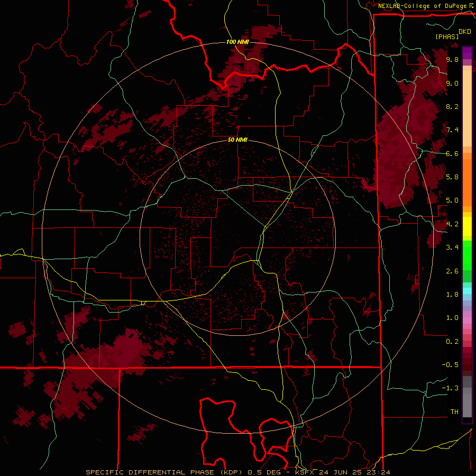476x476 pixels.
Task: Click the echo near the 100 NMI label
Action: point(243,64)
